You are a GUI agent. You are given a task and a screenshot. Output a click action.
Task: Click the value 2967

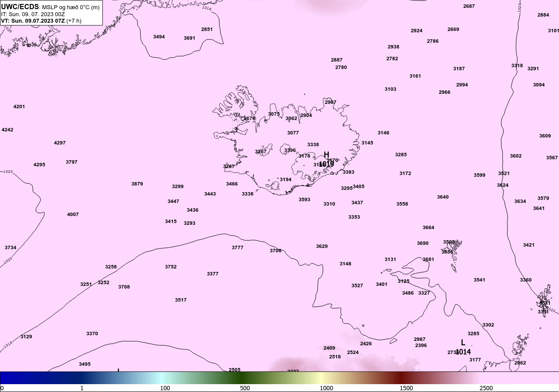click(x=420, y=339)
